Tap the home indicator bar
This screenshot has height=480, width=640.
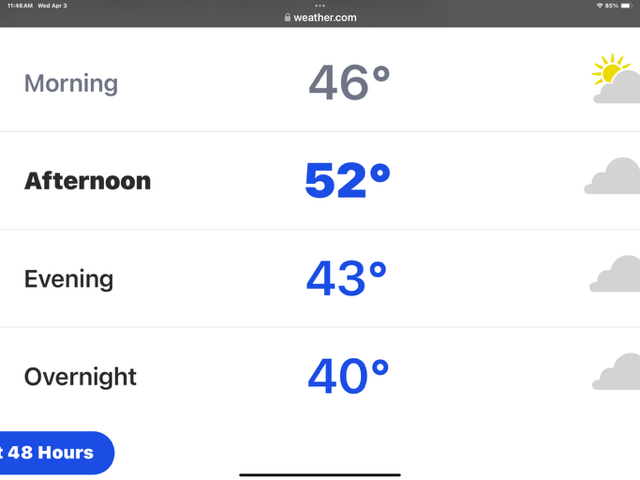(x=320, y=475)
